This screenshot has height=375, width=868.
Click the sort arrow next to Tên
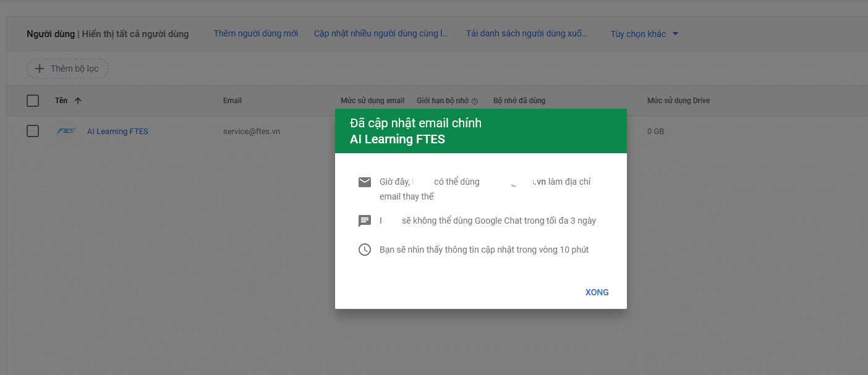[x=77, y=101]
